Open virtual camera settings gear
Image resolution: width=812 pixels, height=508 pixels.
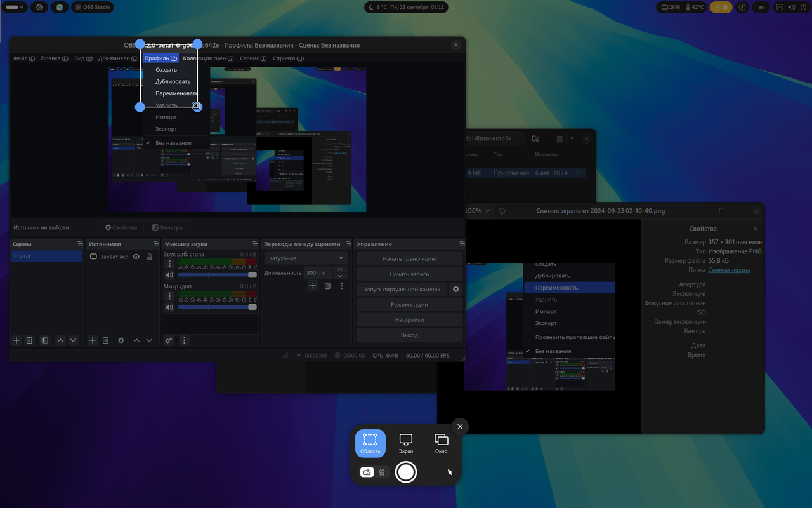click(455, 289)
